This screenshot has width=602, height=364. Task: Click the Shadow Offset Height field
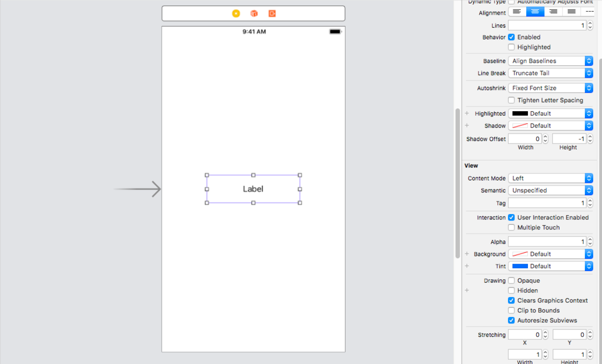(569, 139)
